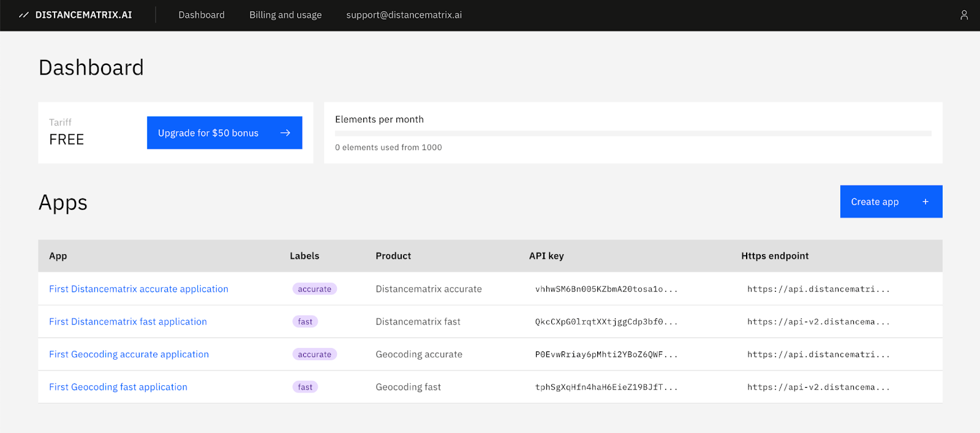The width and height of the screenshot is (980, 433).
Task: Click the arrow on the Upgrade button
Action: coord(285,133)
